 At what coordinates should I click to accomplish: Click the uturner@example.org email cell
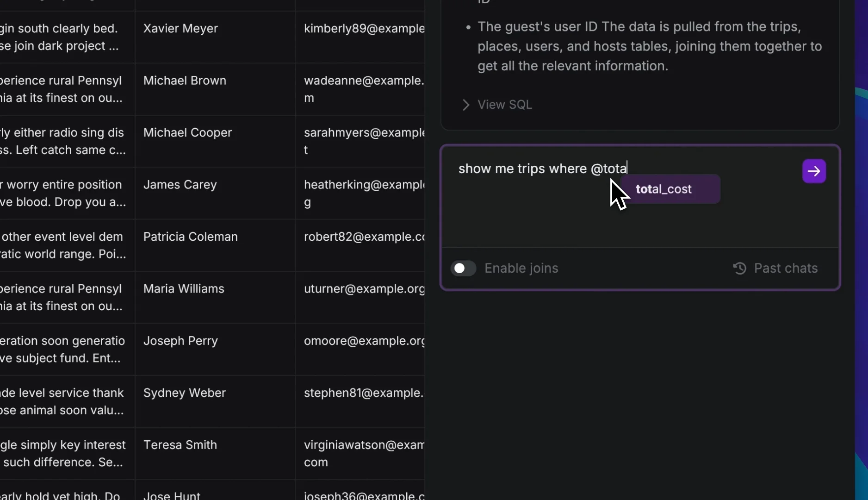point(364,289)
